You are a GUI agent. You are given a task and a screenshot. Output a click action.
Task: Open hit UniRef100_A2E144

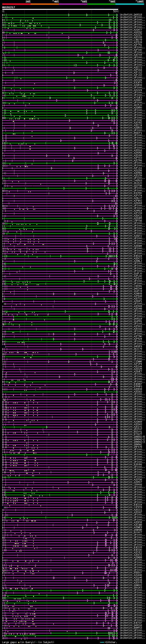(x=131, y=366)
